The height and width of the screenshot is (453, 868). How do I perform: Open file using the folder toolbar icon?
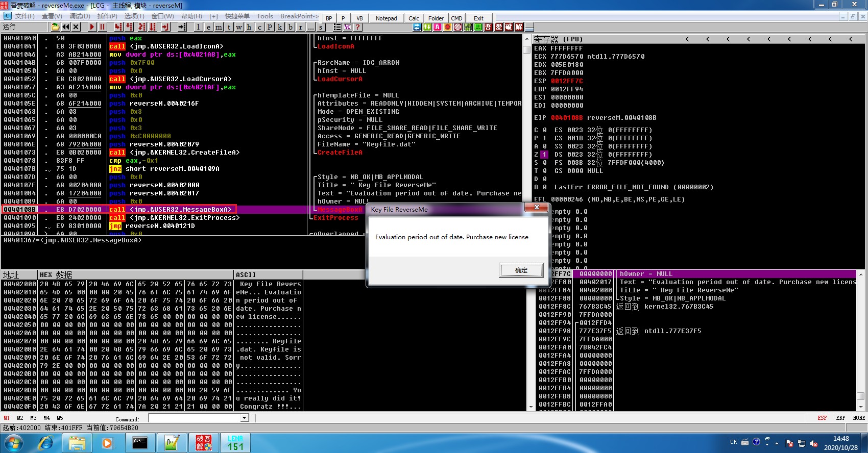click(x=55, y=27)
